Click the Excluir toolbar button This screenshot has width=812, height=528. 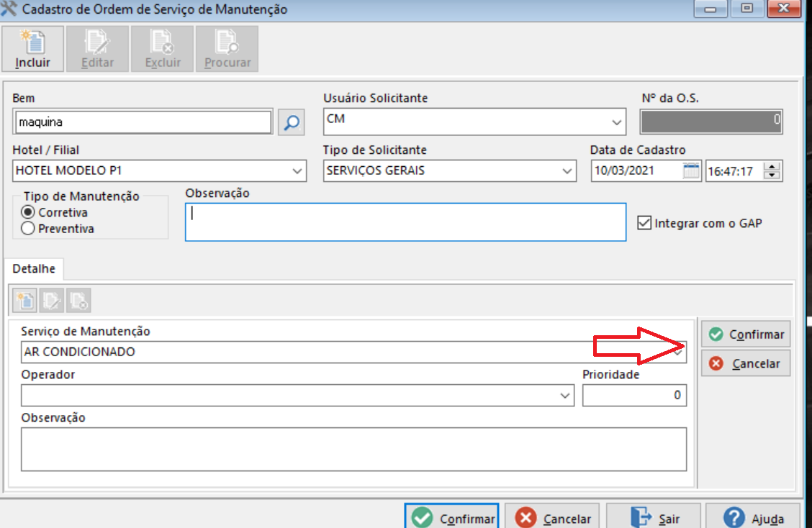pyautogui.click(x=163, y=49)
